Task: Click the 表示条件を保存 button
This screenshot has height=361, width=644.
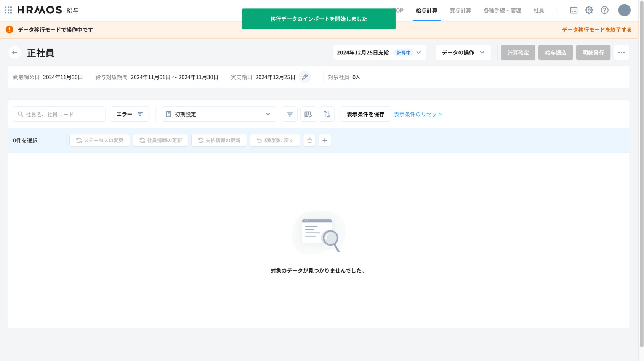Action: [x=365, y=114]
